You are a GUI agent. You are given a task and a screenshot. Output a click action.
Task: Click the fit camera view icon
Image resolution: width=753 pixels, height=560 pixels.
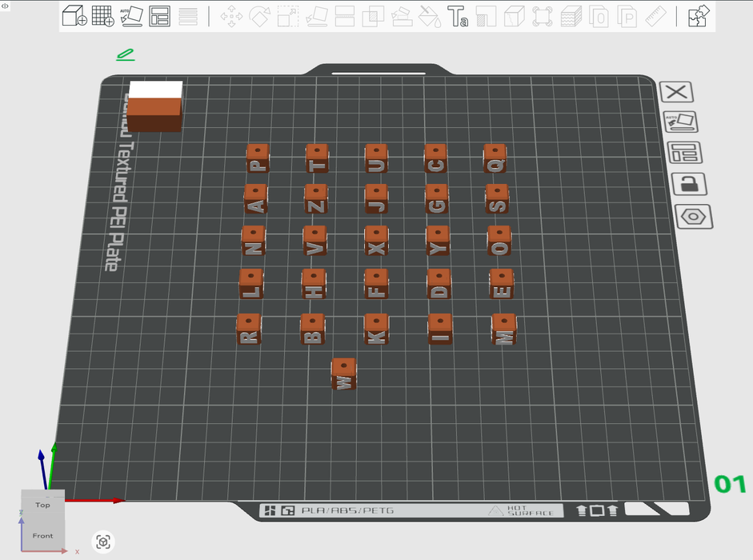(x=103, y=542)
